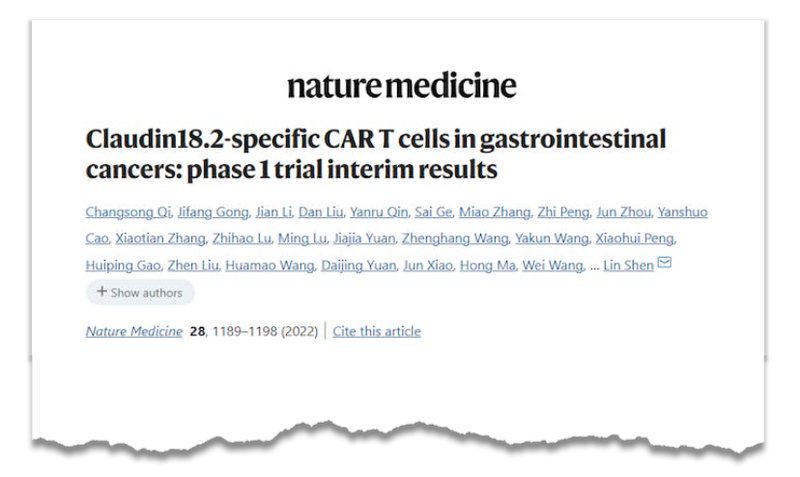The height and width of the screenshot is (477, 800).
Task: Click author Jian Li
Action: coord(273,212)
